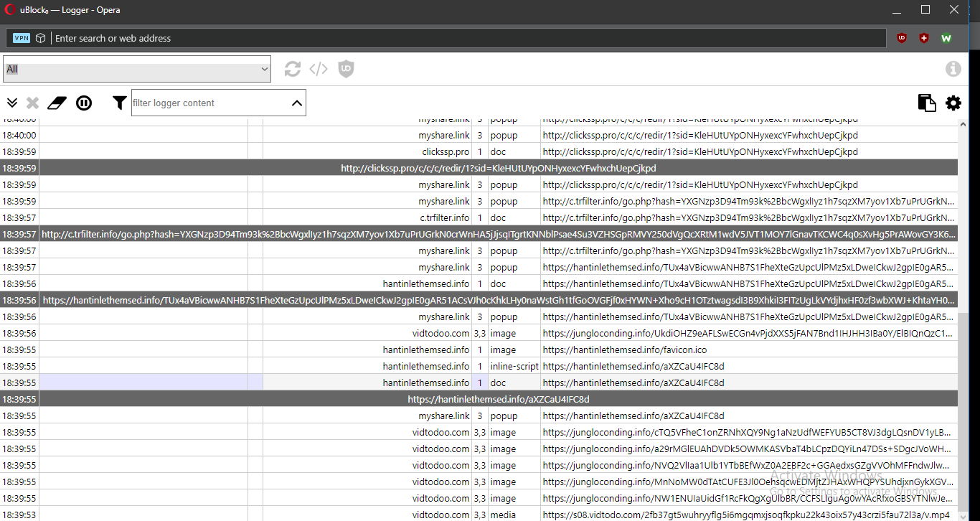Toggle the VPN badge in address bar
980x521 pixels.
(x=22, y=37)
